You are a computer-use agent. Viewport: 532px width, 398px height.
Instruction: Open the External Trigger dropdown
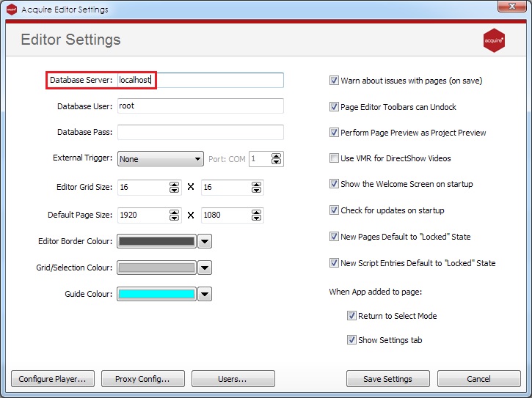point(161,159)
